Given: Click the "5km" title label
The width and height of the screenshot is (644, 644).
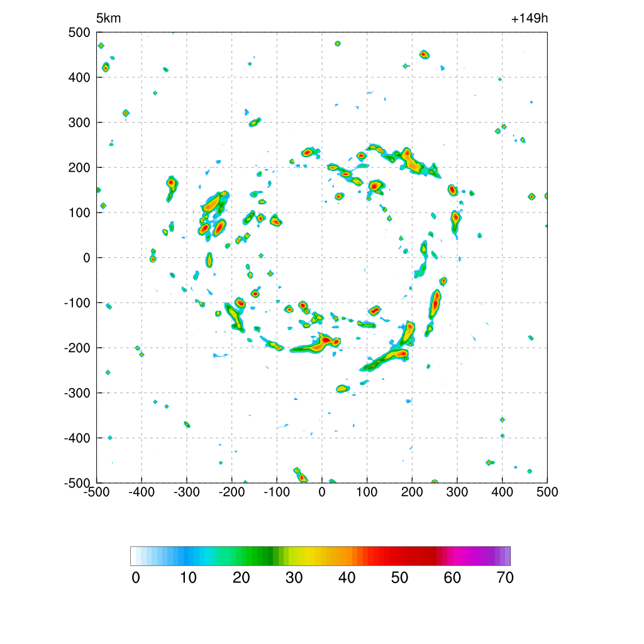Looking at the screenshot, I should coord(108,18).
